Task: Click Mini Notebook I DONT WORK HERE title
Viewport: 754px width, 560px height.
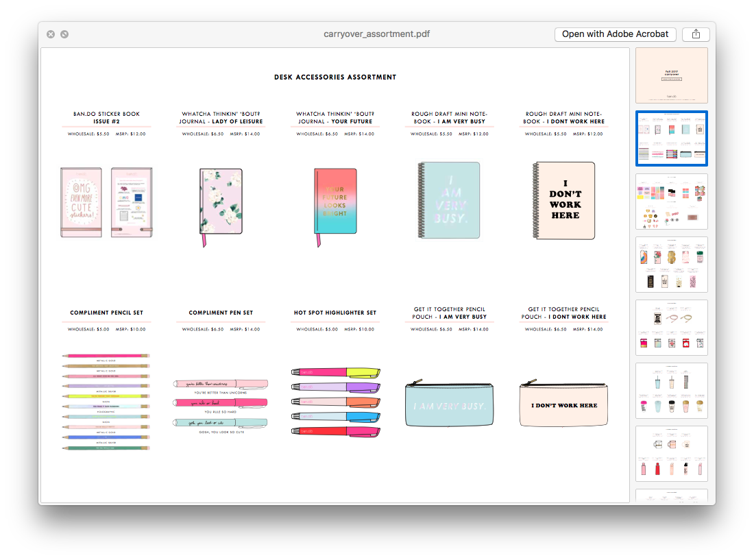Action: (x=563, y=118)
